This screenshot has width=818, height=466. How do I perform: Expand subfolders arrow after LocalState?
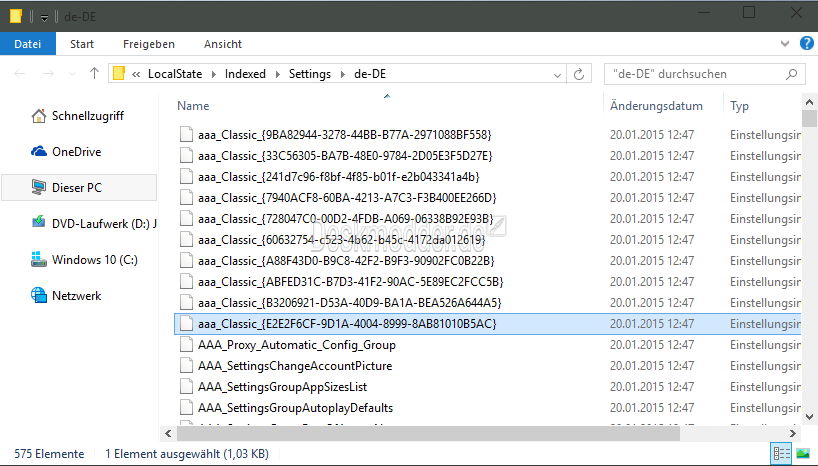coord(213,75)
